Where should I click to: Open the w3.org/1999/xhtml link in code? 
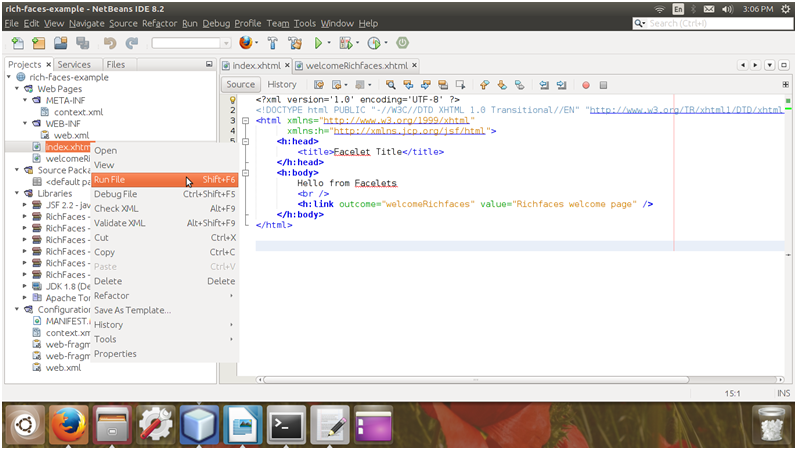point(396,121)
